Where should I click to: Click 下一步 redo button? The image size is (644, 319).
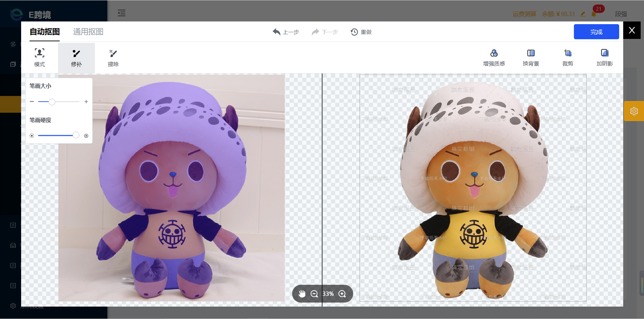[325, 32]
